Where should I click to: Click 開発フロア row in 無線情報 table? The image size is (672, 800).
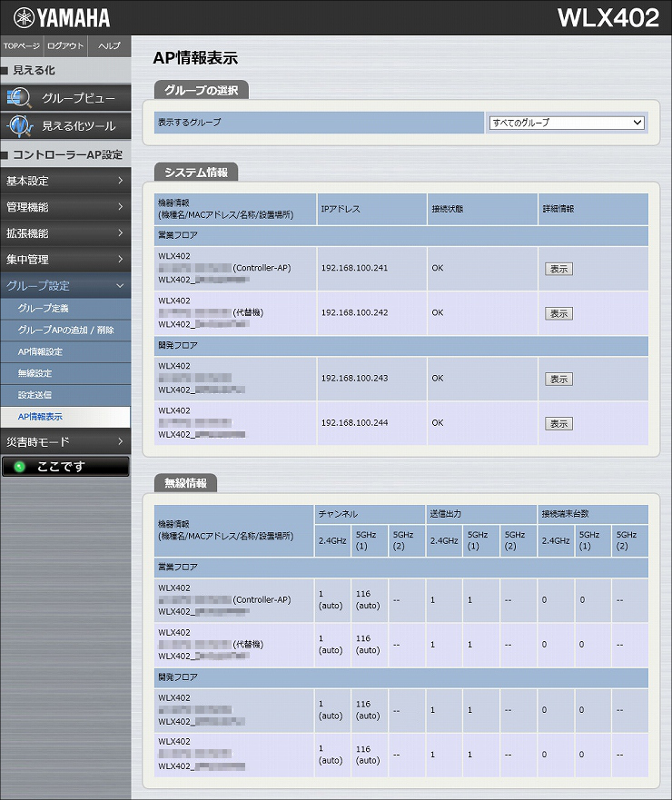[401, 677]
